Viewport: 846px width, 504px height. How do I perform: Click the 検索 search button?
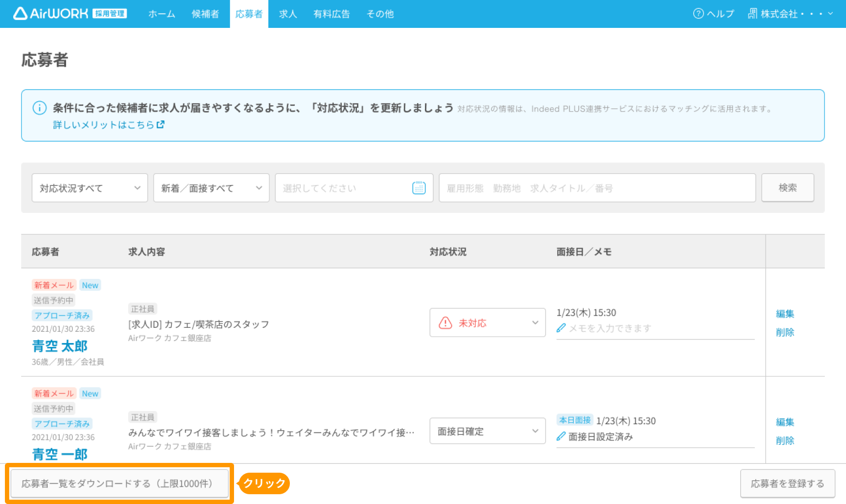coord(788,188)
